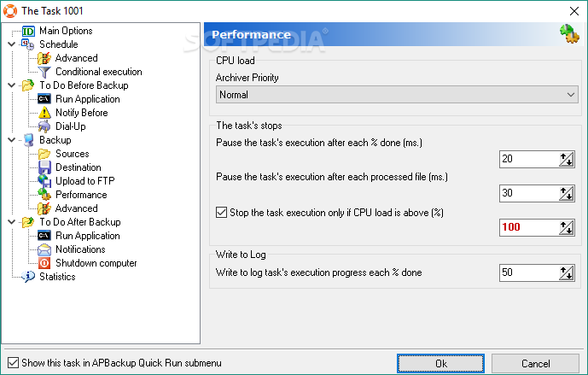
Task: Click the Conditional execution funnel icon
Action: pyautogui.click(x=44, y=72)
